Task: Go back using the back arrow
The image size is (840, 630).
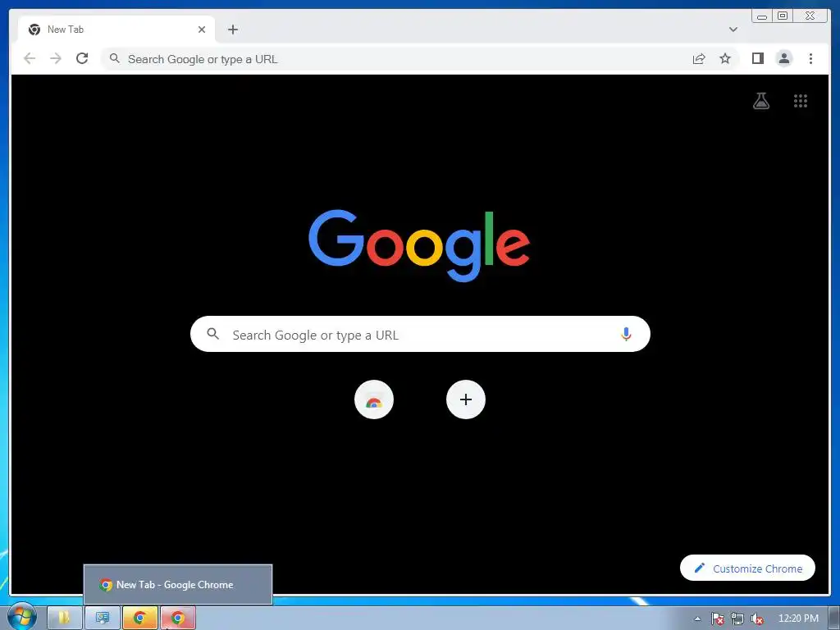Action: 30,58
